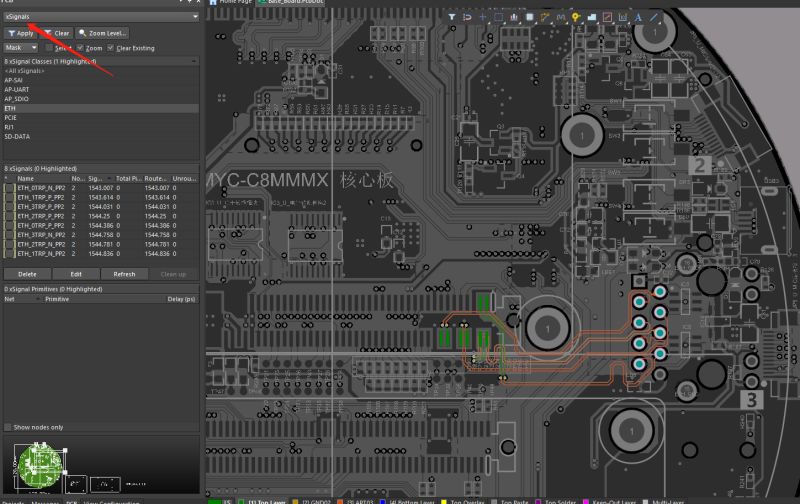Click the Refresh button
The image size is (800, 504).
pos(124,273)
